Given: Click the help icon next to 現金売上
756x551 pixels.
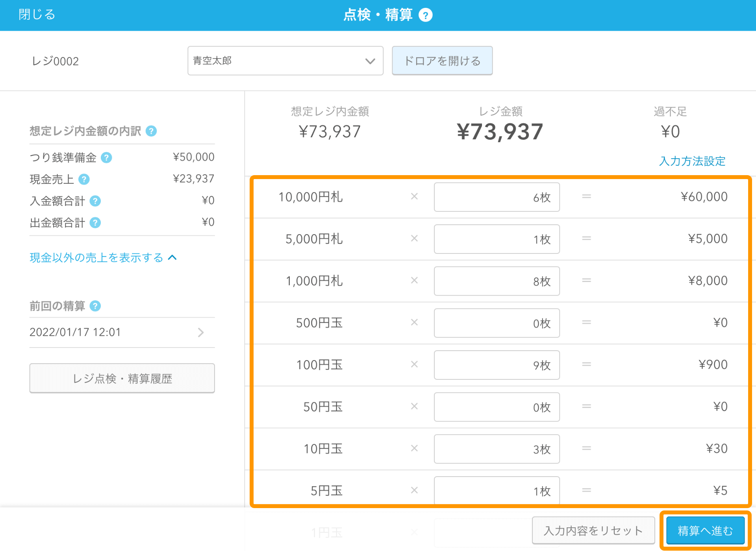Looking at the screenshot, I should pyautogui.click(x=83, y=179).
